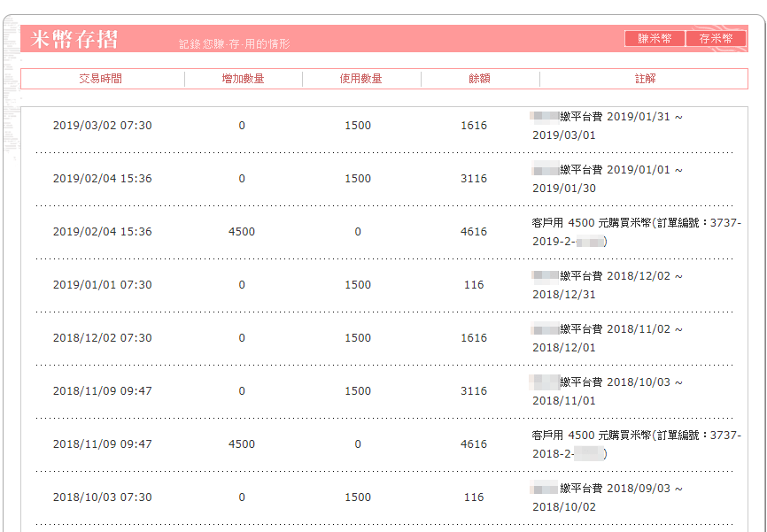Screen dimensions: 767x532
Task: Click the note 繳平台費 2019/01/01 ~ 2019/01/30
Action: point(607,179)
